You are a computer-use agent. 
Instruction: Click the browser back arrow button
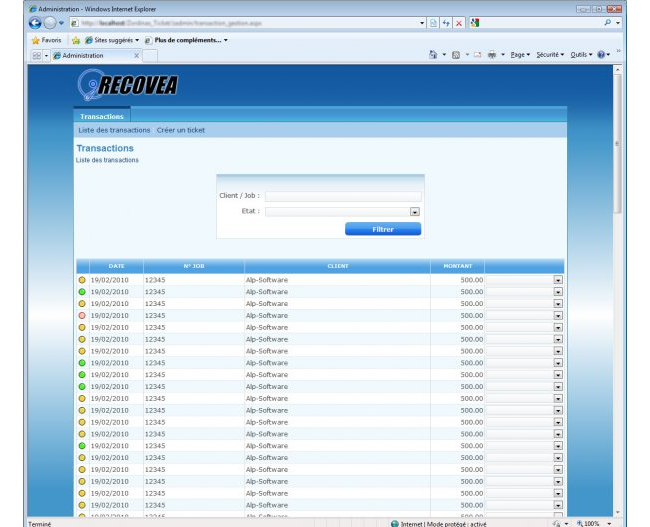[x=35, y=23]
